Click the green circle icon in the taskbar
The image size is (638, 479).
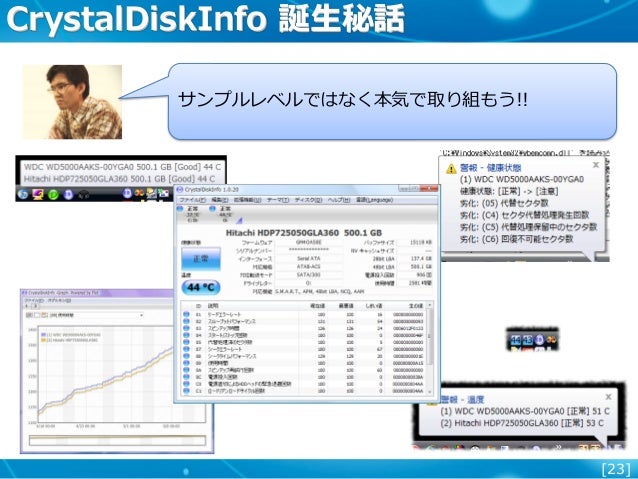53,195
